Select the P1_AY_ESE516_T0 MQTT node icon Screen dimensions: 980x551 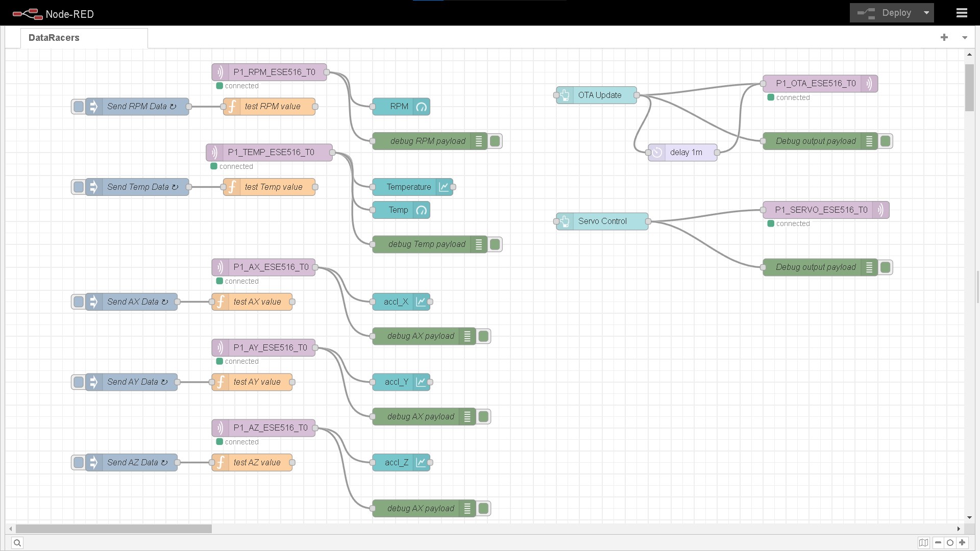pos(220,348)
